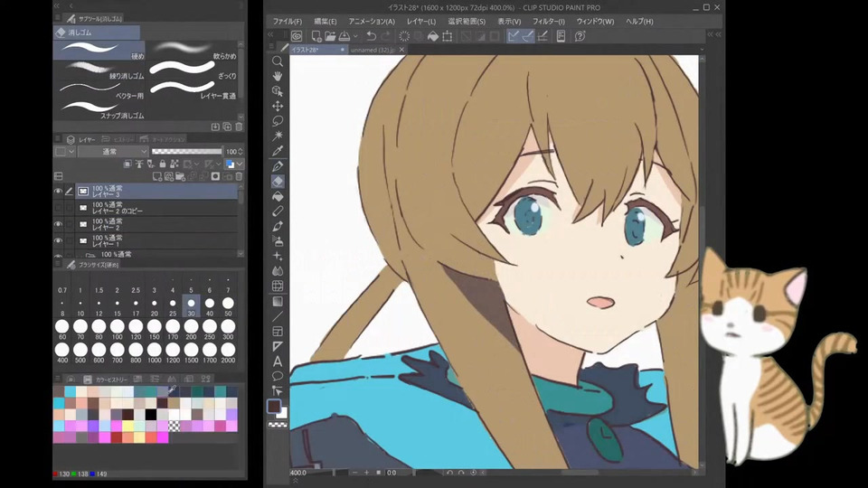Select スナップ消しゴム sub tool
Viewport: 868px width, 488px height.
pos(99,109)
